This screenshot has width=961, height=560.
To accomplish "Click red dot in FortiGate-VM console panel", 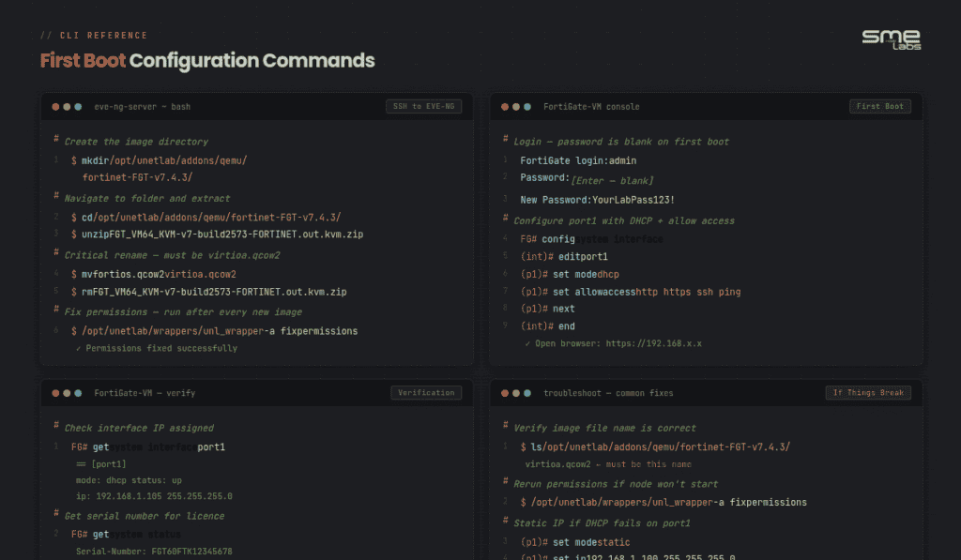I will click(505, 107).
